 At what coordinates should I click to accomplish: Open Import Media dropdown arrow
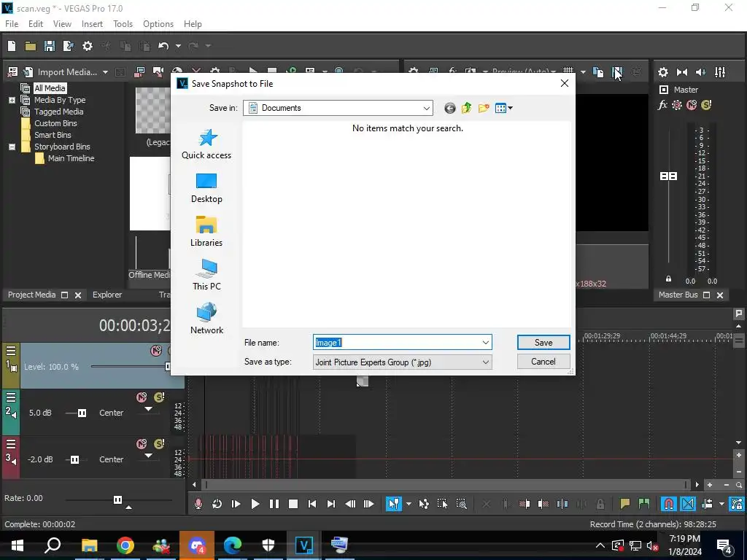coord(105,72)
